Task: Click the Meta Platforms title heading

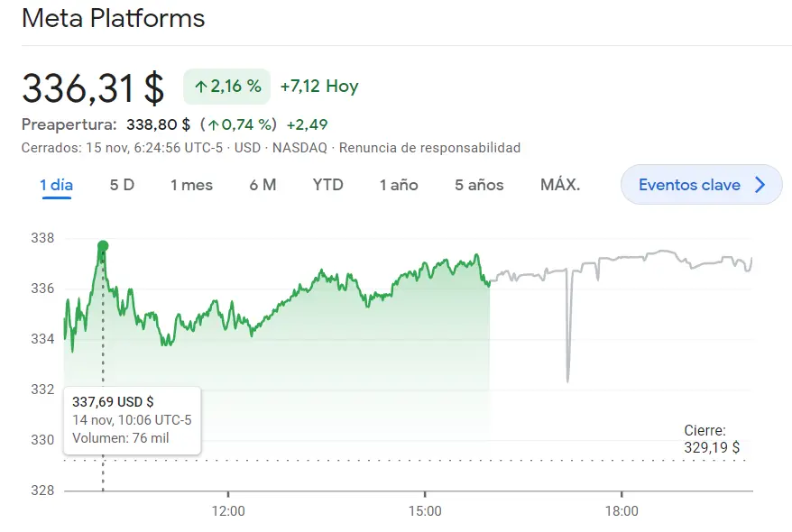Action: (114, 18)
